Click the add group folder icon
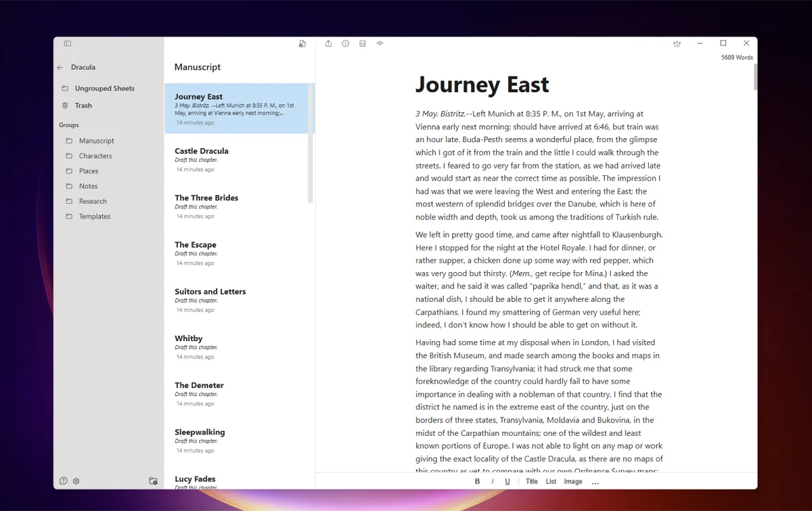The width and height of the screenshot is (812, 511). pyautogui.click(x=153, y=481)
